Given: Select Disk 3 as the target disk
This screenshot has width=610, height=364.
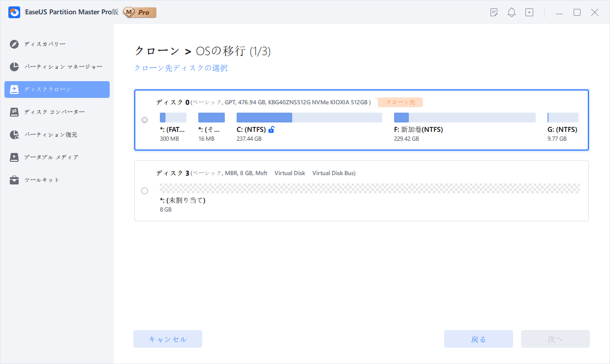Looking at the screenshot, I should coord(145,190).
